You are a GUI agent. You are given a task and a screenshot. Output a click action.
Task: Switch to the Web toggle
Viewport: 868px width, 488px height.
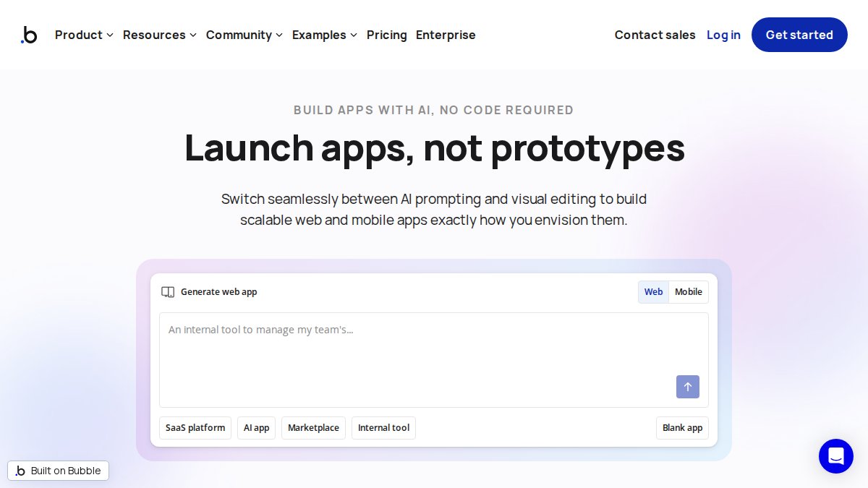(x=653, y=292)
